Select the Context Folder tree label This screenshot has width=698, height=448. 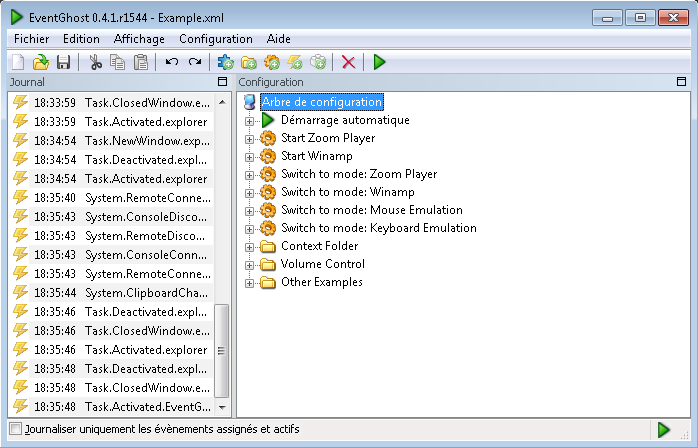click(x=320, y=246)
